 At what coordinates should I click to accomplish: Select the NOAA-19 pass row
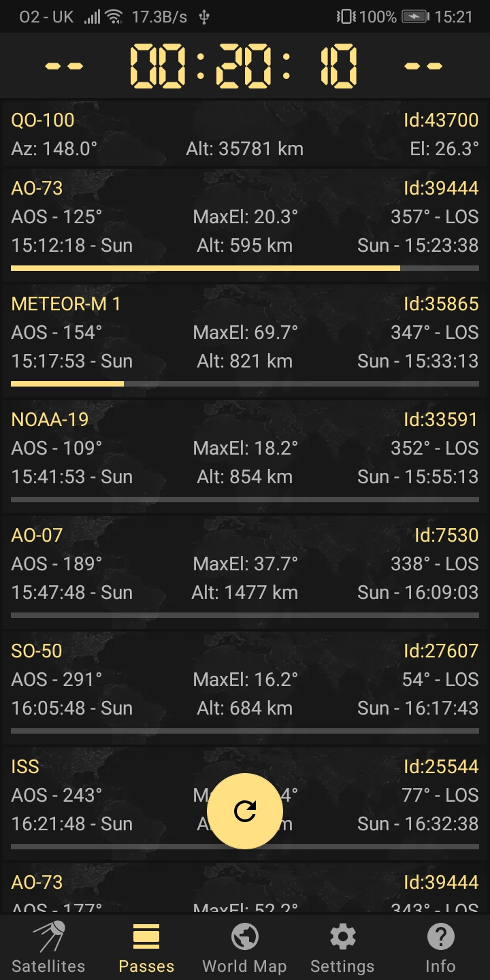coord(245,449)
